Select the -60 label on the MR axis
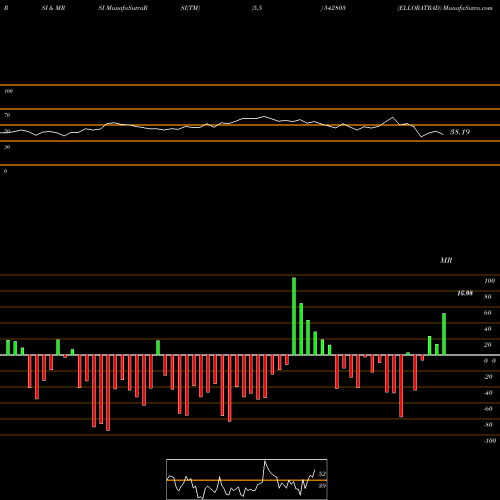This screenshot has width=500, height=500. (488, 409)
